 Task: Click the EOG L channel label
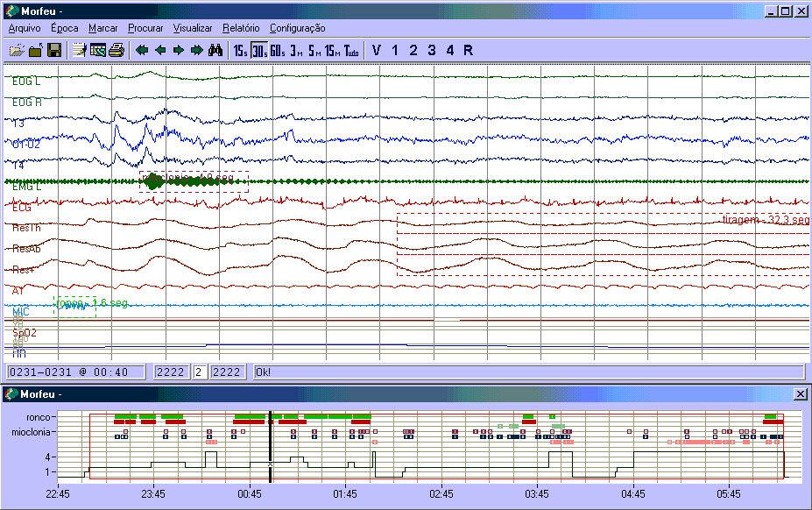coord(26,81)
